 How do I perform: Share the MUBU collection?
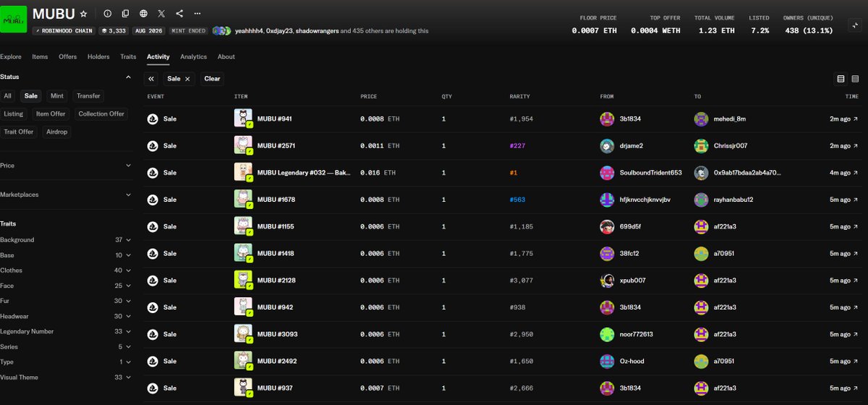(x=179, y=14)
